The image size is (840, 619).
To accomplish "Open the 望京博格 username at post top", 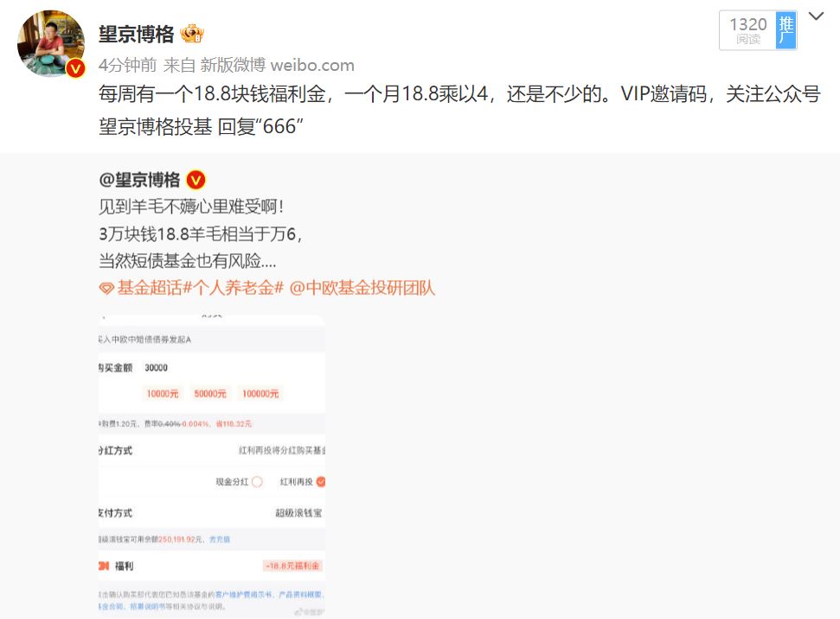I will pyautogui.click(x=137, y=35).
